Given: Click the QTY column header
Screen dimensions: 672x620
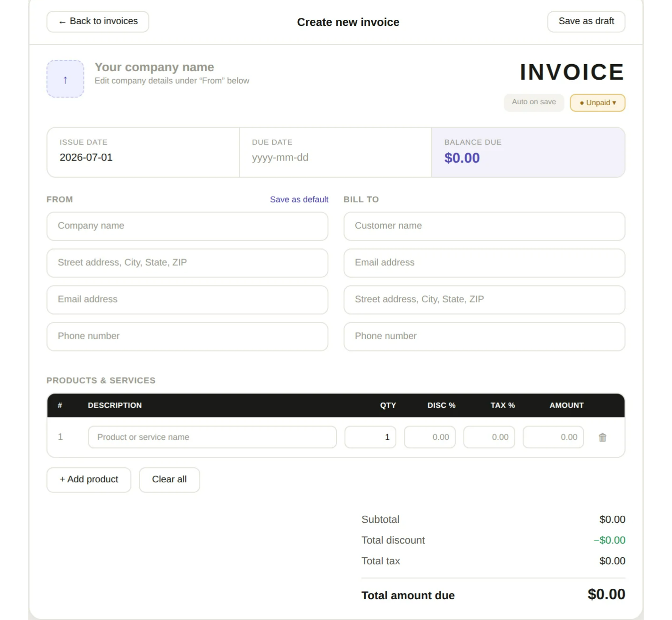Looking at the screenshot, I should 388,405.
